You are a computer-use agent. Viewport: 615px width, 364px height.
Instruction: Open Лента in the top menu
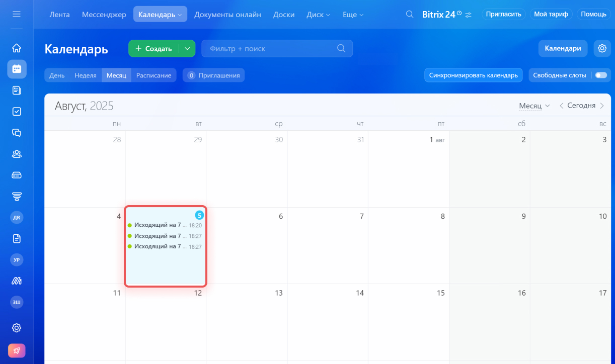60,15
